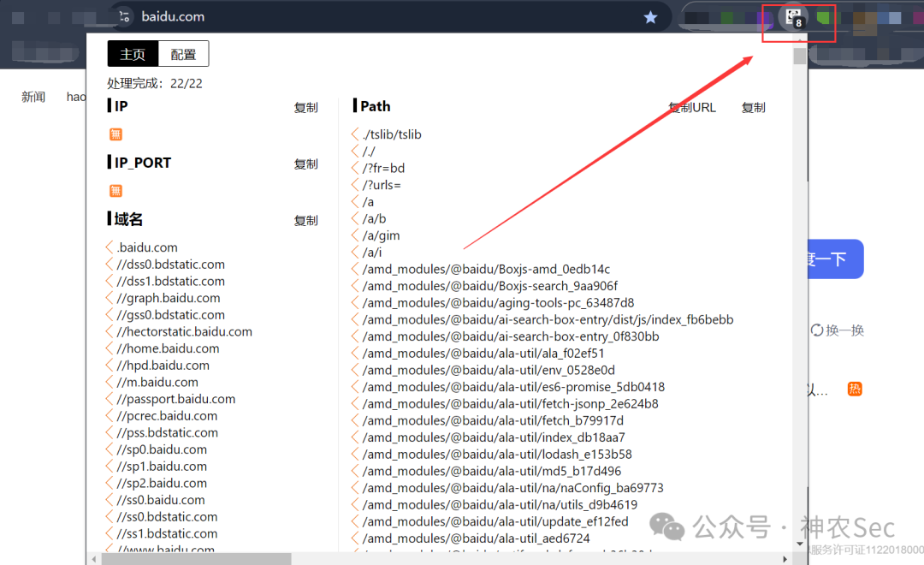Click path /a/gim
Image resolution: width=924 pixels, height=565 pixels.
(382, 236)
